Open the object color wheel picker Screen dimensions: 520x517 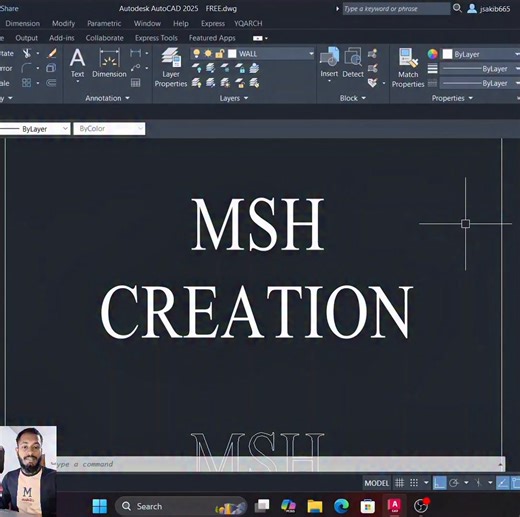[x=432, y=54]
